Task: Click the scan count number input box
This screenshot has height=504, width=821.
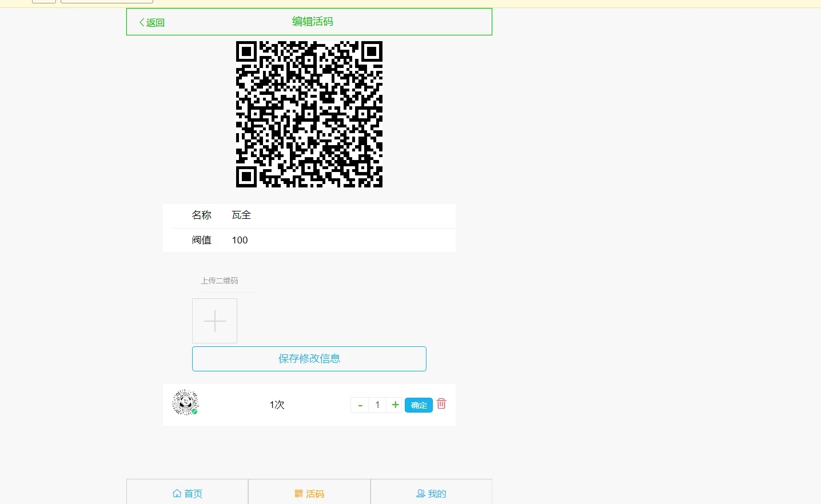Action: tap(377, 405)
